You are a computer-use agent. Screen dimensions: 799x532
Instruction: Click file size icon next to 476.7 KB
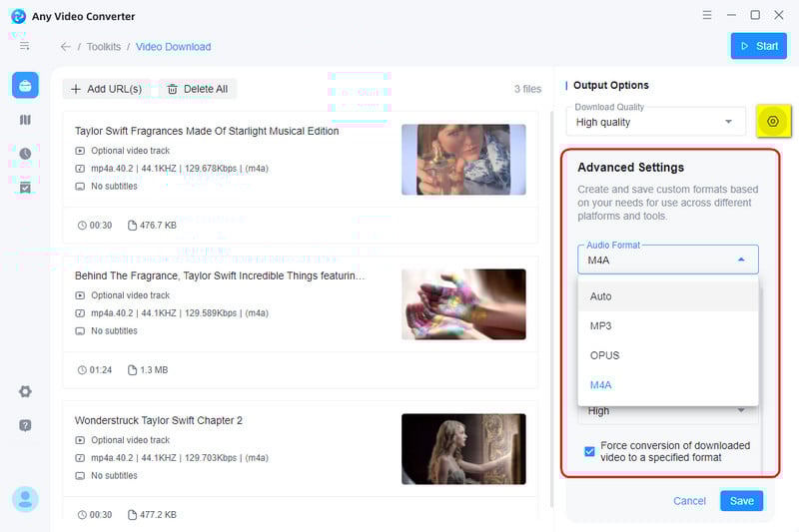(132, 225)
